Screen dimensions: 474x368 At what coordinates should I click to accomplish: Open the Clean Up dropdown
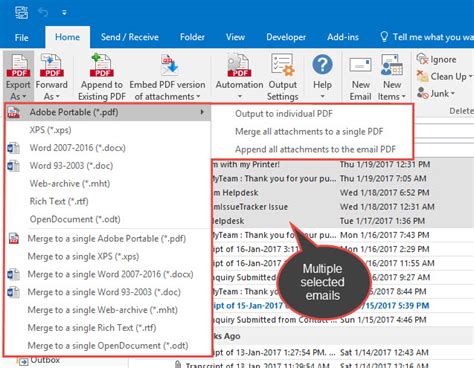(x=470, y=77)
